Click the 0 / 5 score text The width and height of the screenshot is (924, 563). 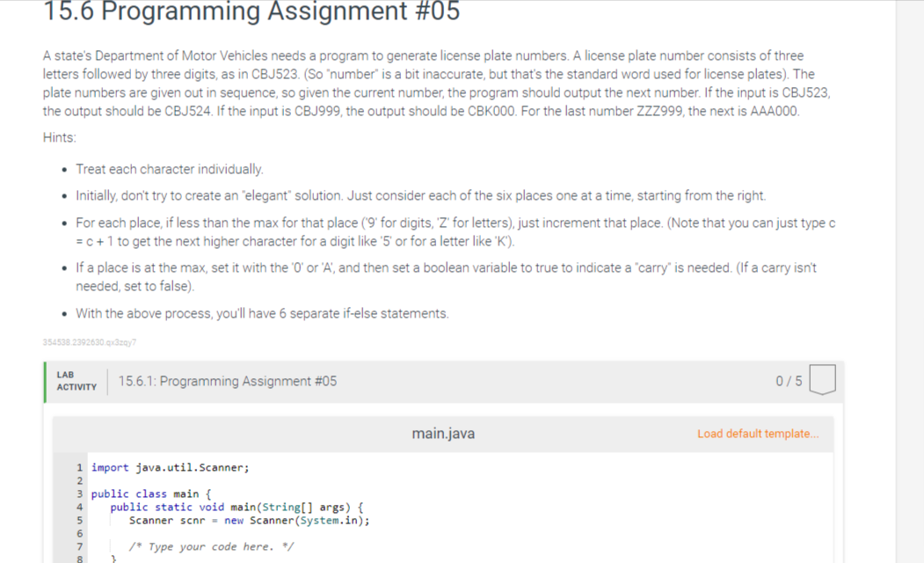tap(789, 382)
